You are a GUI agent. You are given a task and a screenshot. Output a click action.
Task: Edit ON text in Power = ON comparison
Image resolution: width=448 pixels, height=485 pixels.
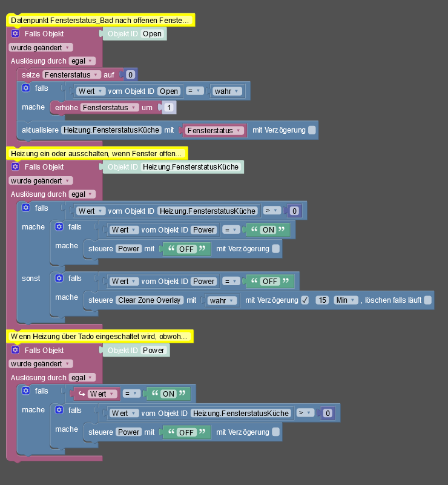click(x=268, y=230)
